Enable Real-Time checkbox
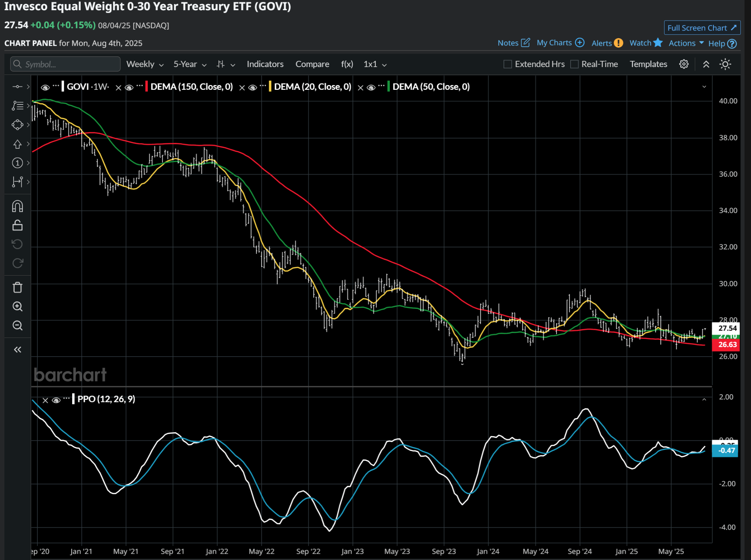 pos(574,64)
